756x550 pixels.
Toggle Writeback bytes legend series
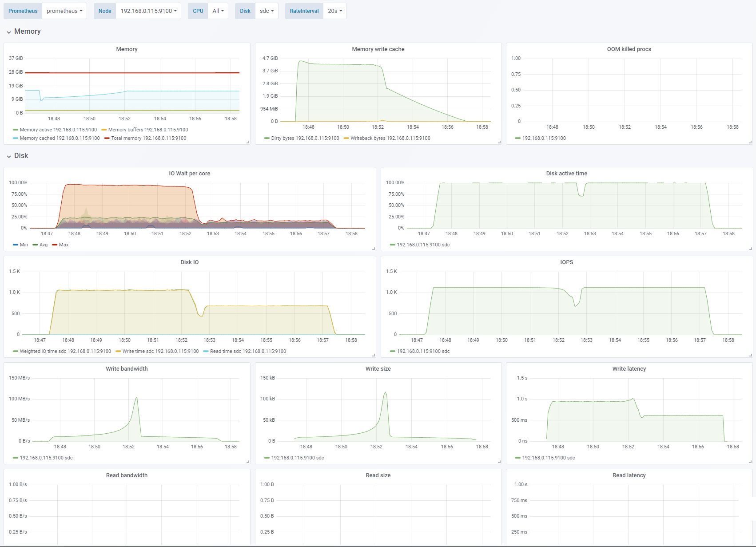[x=390, y=138]
